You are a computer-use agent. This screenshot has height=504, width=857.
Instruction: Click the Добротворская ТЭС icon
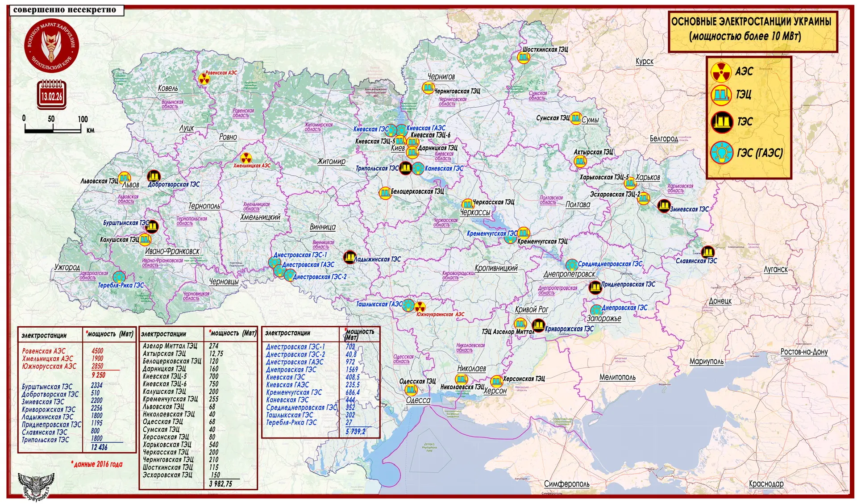click(x=154, y=176)
